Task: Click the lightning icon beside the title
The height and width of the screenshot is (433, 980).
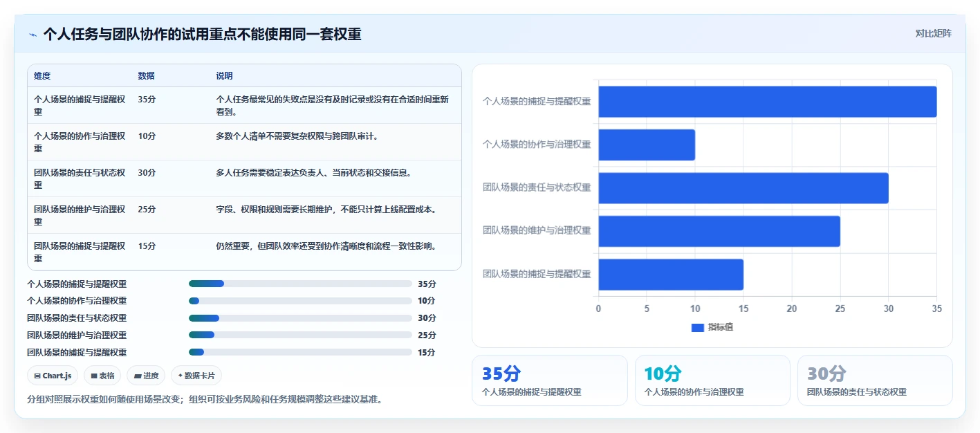Action: [33, 35]
